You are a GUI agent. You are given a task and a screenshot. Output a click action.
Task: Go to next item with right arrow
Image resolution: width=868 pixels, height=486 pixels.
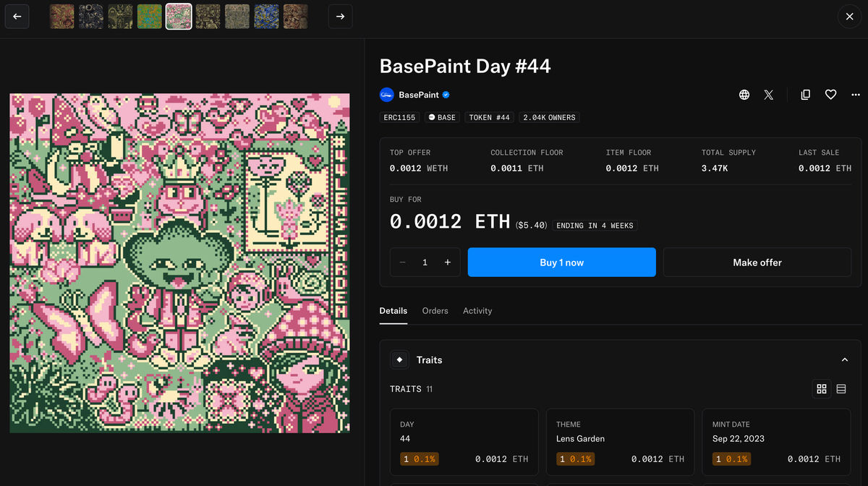point(341,16)
